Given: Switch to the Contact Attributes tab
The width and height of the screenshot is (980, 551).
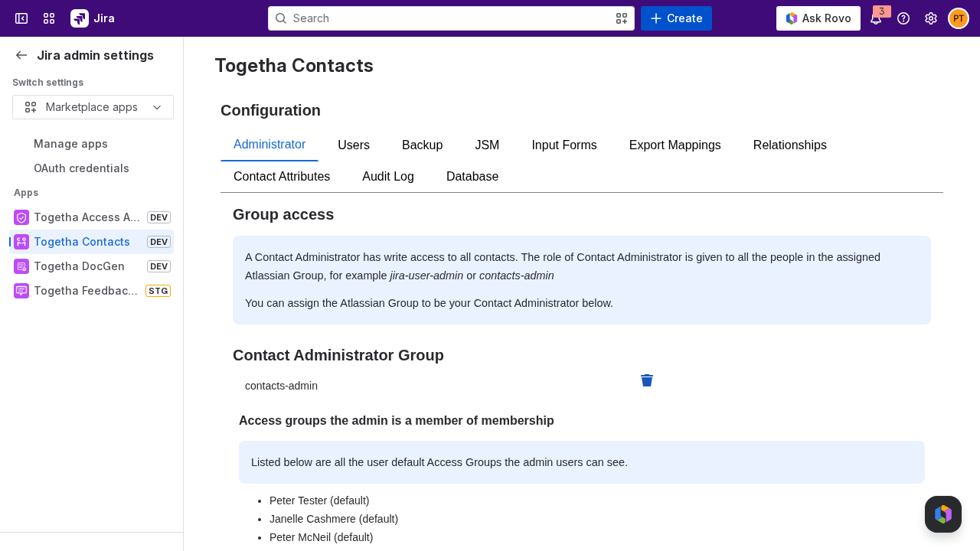Looking at the screenshot, I should (x=282, y=177).
